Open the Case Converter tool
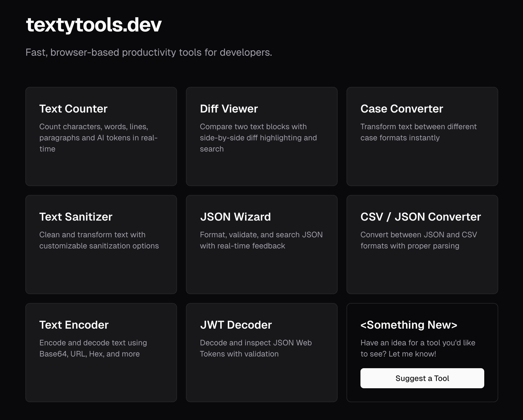Image resolution: width=523 pixels, height=420 pixels. tap(422, 136)
